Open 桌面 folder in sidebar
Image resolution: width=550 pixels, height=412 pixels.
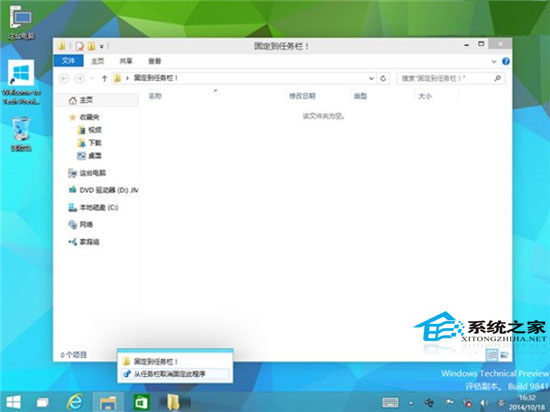89,156
